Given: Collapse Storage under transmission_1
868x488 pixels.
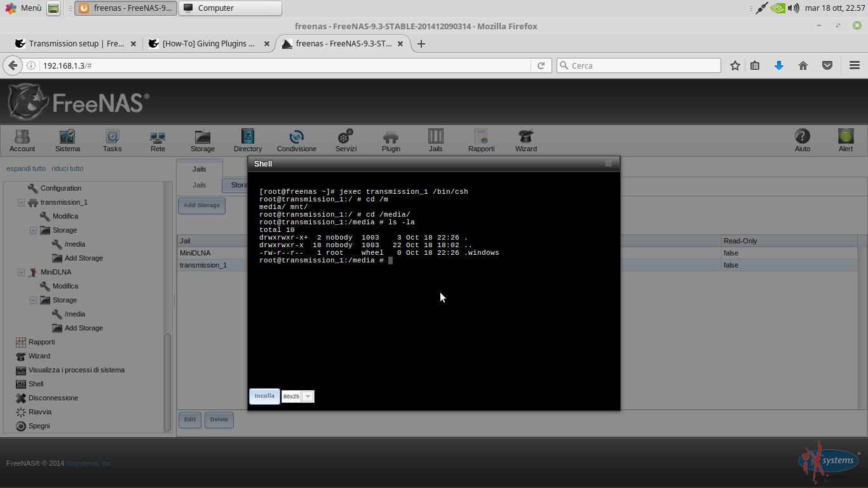Looking at the screenshot, I should click(33, 231).
